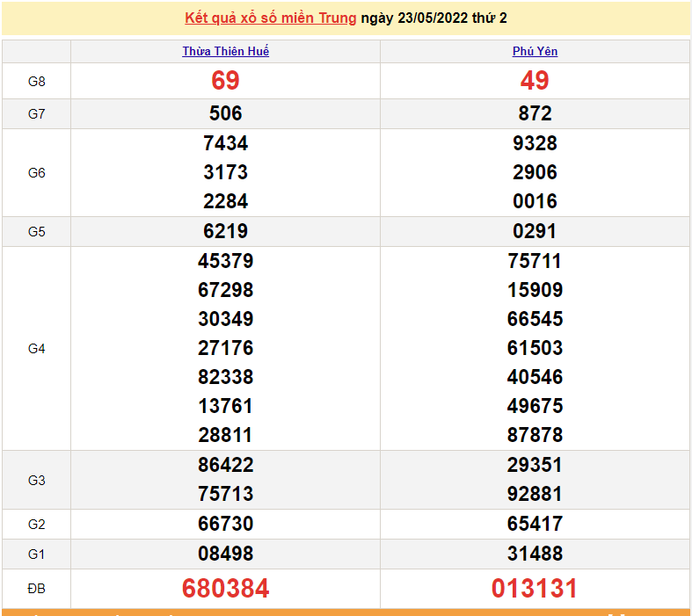Click the G5 number 0291

[535, 231]
